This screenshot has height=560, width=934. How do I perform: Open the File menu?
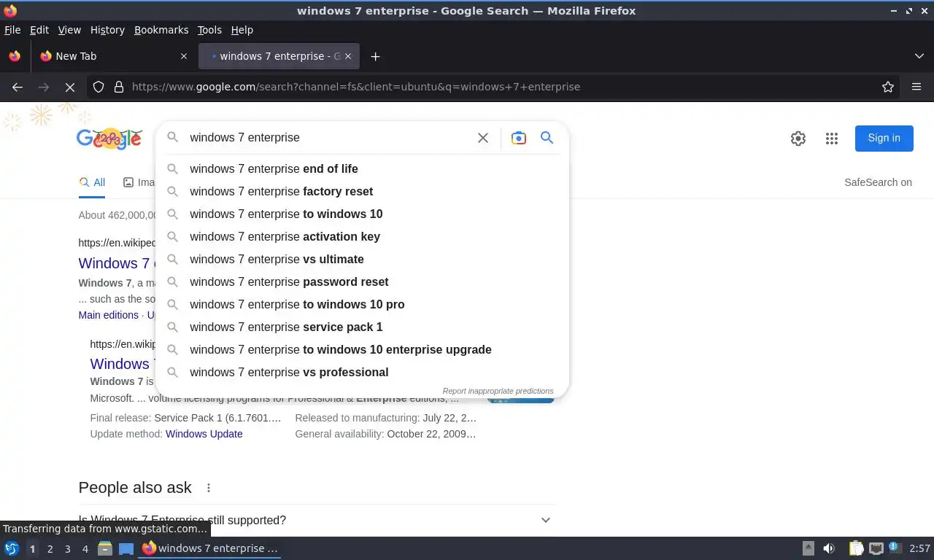pyautogui.click(x=12, y=30)
